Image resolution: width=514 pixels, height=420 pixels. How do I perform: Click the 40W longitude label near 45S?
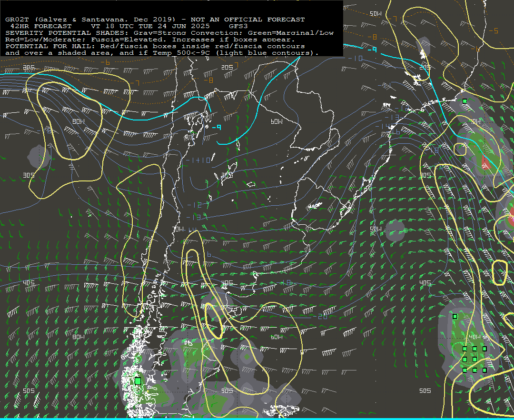click(474, 337)
